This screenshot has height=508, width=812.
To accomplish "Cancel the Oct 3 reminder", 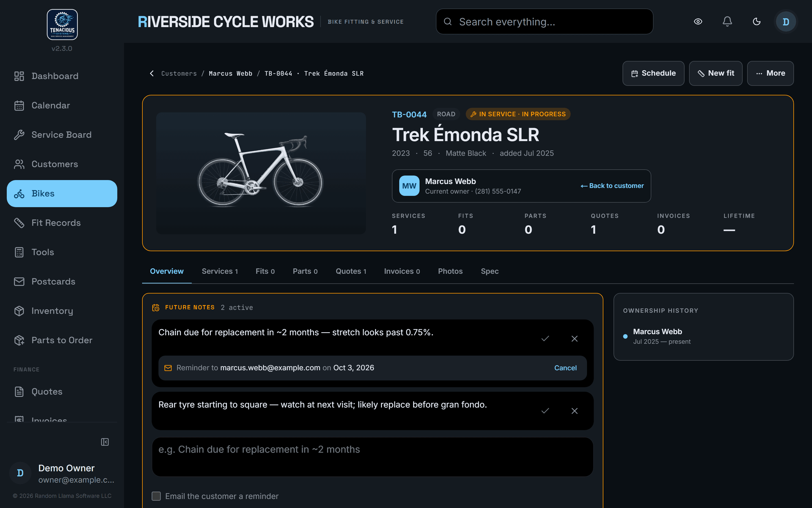I will point(565,368).
